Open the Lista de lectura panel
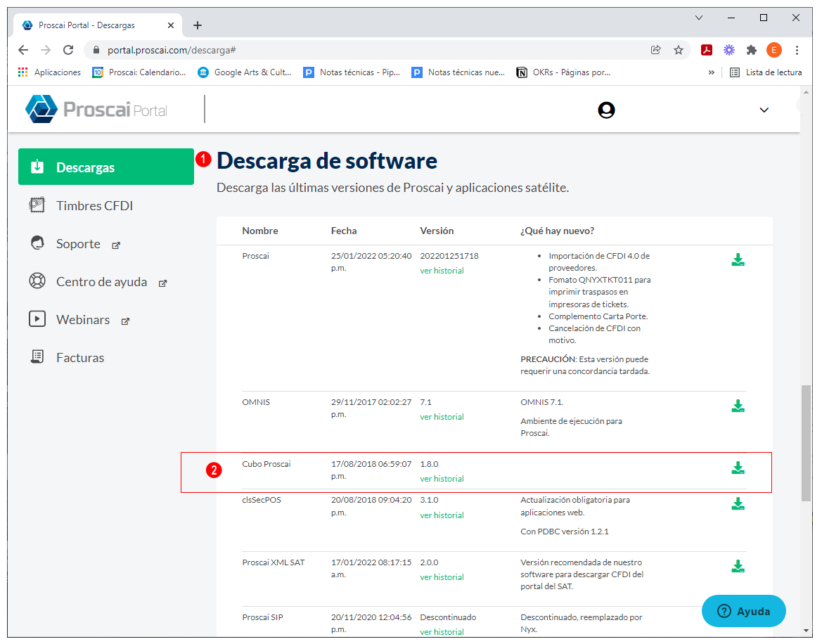 (x=766, y=72)
